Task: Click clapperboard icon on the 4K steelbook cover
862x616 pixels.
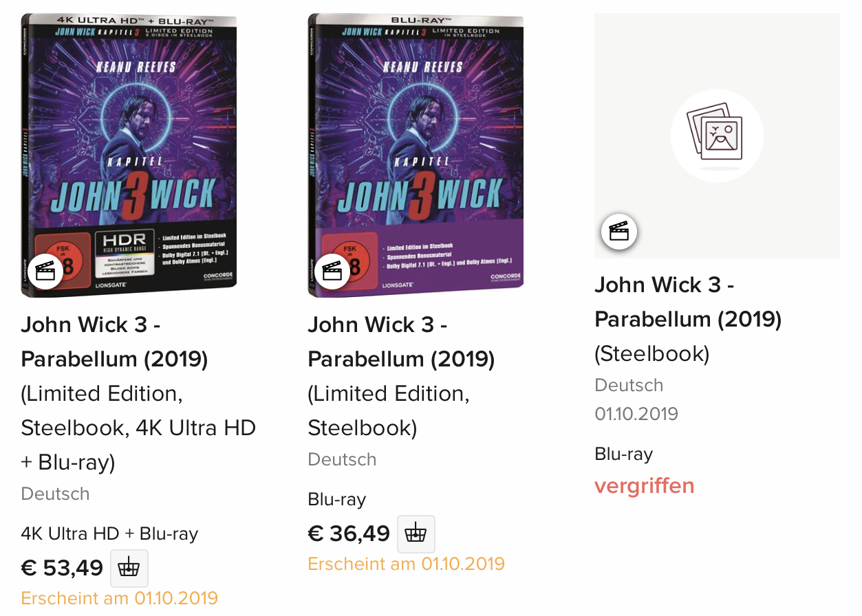Action: pos(45,272)
